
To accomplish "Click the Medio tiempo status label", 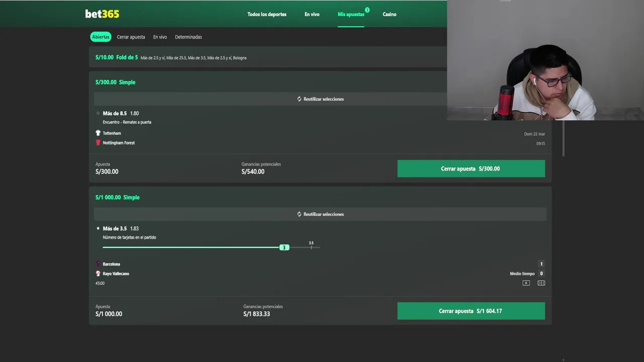I will tap(522, 274).
